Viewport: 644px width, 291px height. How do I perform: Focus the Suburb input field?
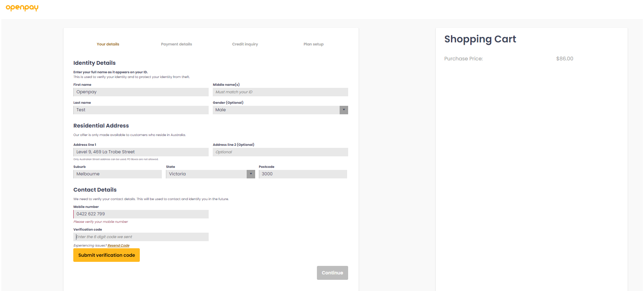pos(117,174)
